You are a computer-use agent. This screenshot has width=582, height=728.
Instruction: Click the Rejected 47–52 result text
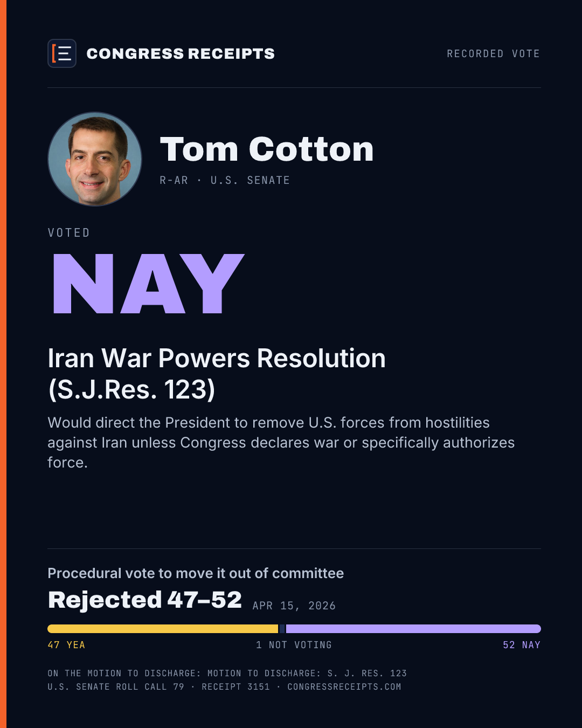[x=145, y=600]
